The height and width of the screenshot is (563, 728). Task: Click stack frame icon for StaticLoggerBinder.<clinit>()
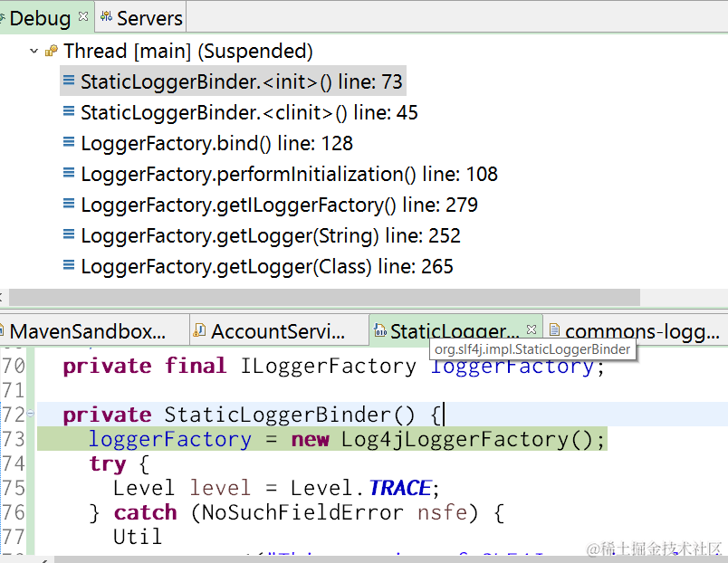click(x=69, y=111)
